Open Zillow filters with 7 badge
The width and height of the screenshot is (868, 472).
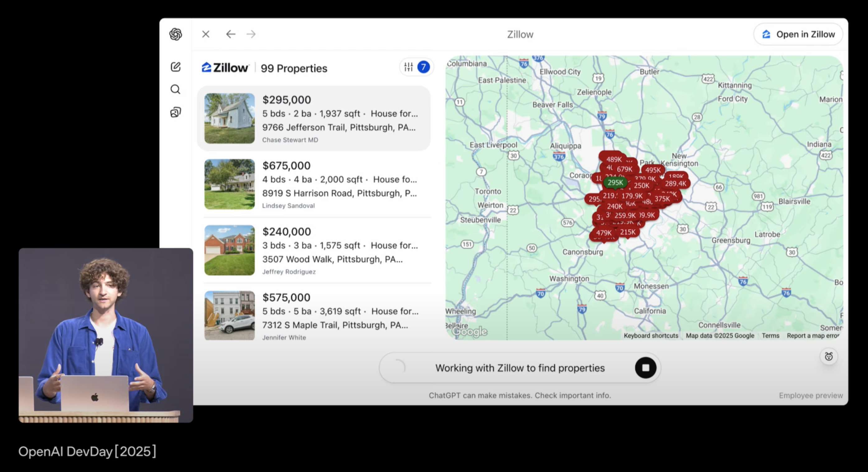(x=417, y=67)
